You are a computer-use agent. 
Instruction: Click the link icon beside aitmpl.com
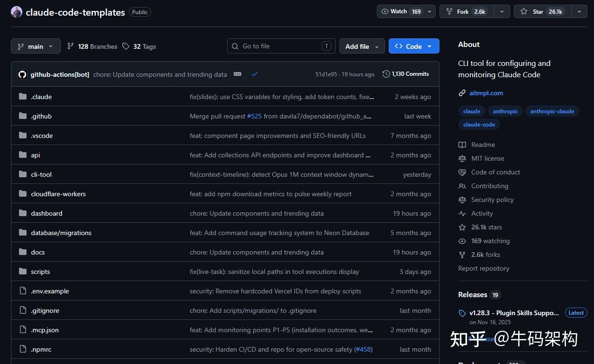pyautogui.click(x=462, y=93)
